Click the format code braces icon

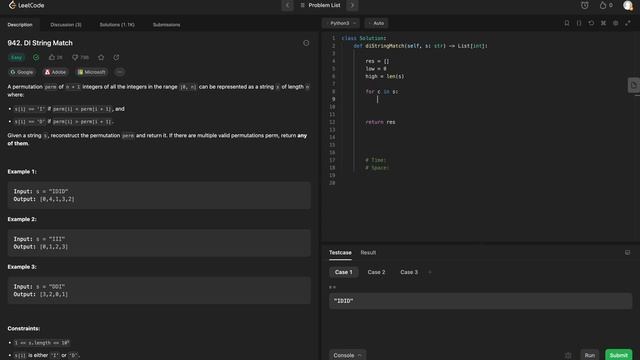point(579,23)
